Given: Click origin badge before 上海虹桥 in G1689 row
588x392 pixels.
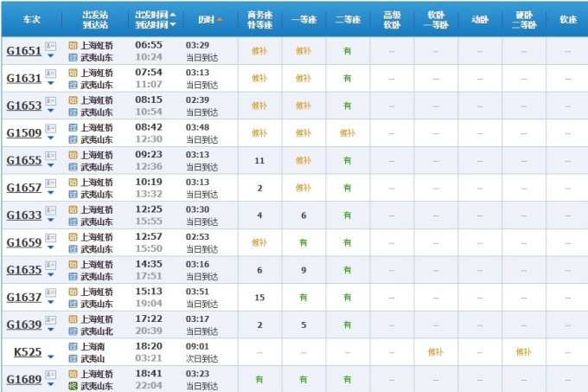Looking at the screenshot, I should pos(73,375).
